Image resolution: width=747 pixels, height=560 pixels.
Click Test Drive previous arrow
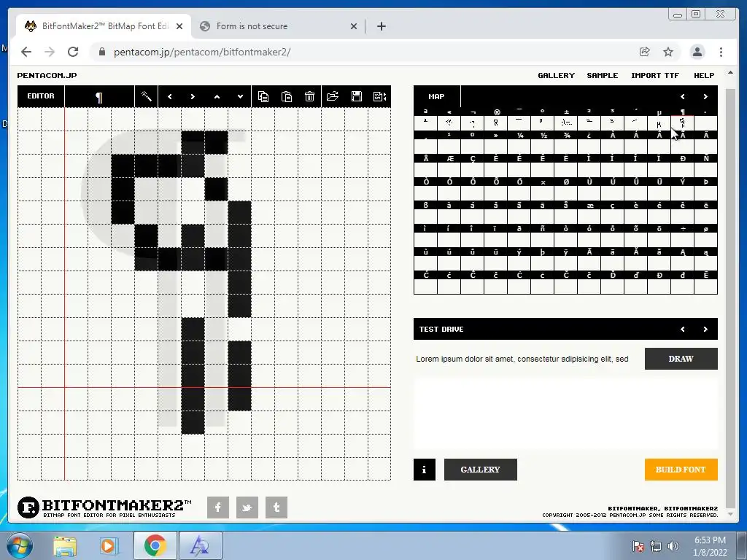[683, 329]
